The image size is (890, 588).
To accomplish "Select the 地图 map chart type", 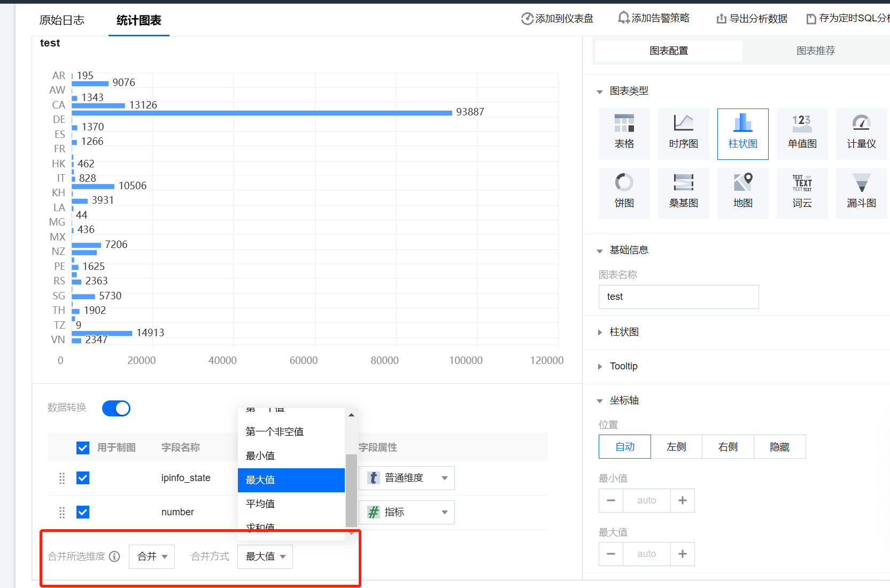I will coord(742,194).
